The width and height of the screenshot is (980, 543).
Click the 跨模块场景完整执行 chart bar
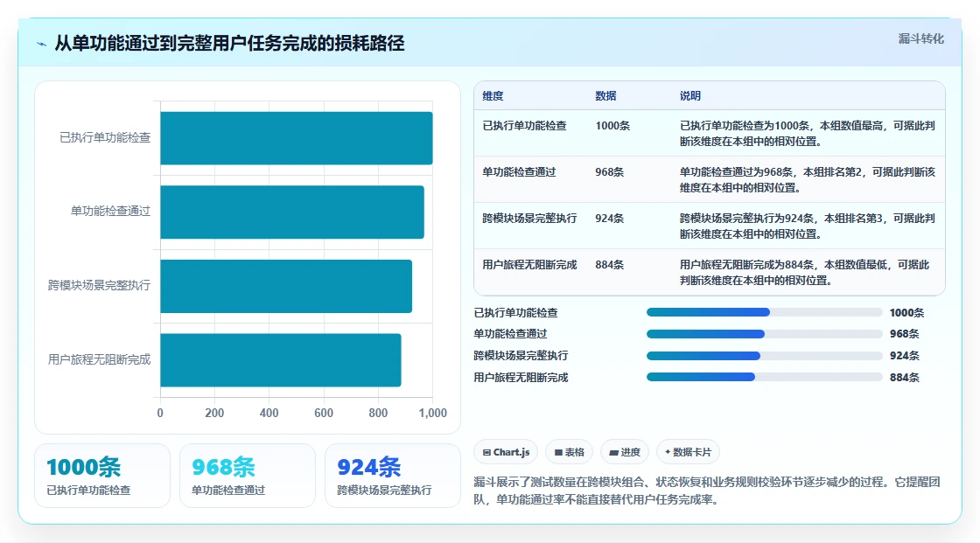pyautogui.click(x=286, y=286)
